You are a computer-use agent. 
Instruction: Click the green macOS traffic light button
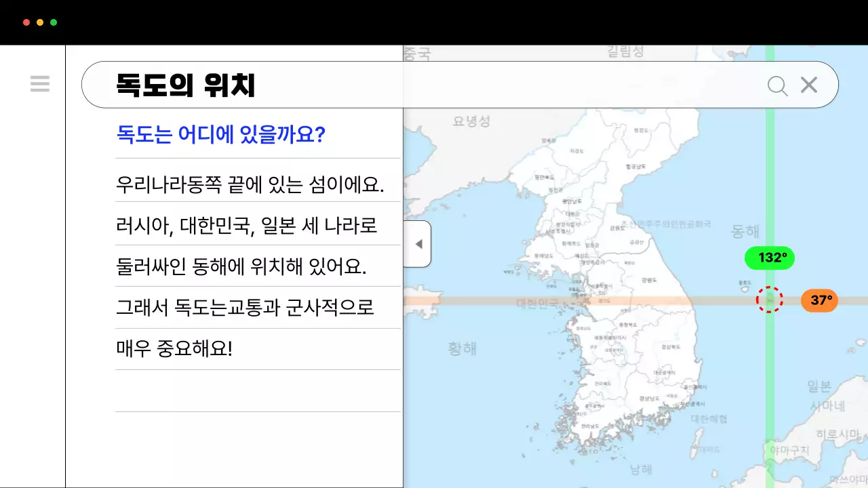coord(53,22)
